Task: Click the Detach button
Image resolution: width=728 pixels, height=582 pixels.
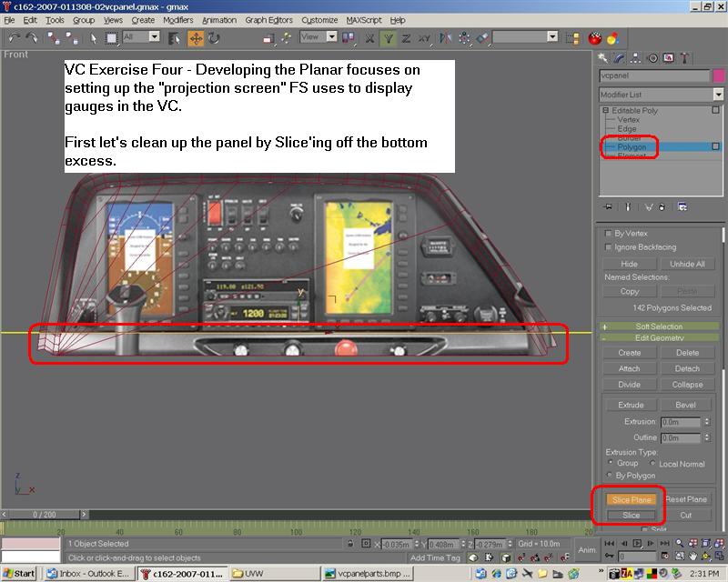Action: (687, 368)
